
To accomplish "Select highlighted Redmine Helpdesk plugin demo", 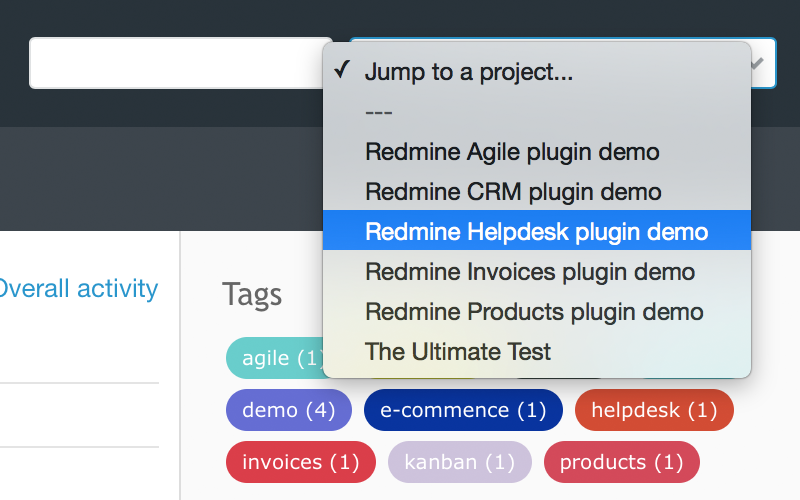I will point(536,232).
